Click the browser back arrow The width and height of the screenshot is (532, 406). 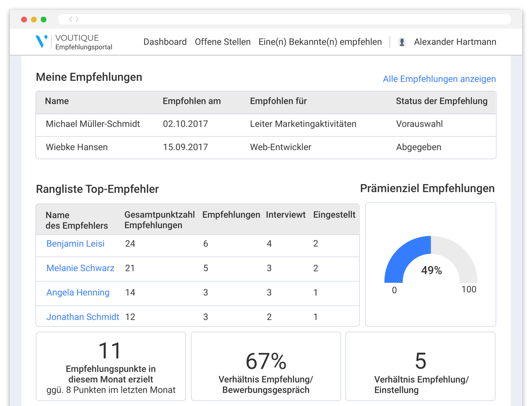[71, 19]
